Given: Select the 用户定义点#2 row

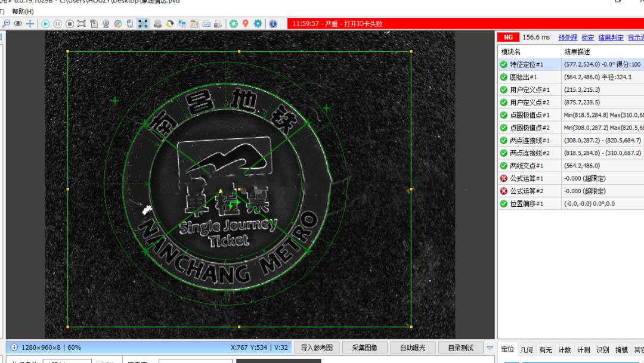Looking at the screenshot, I should 571,103.
